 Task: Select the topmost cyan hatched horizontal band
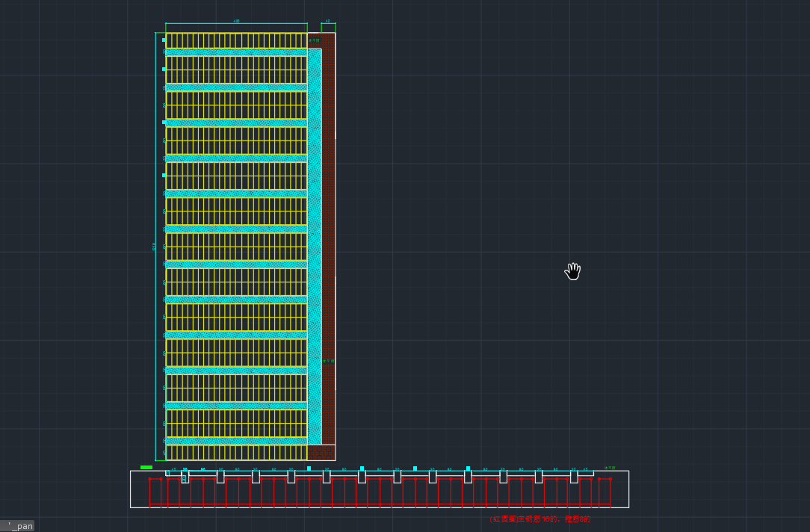236,52
